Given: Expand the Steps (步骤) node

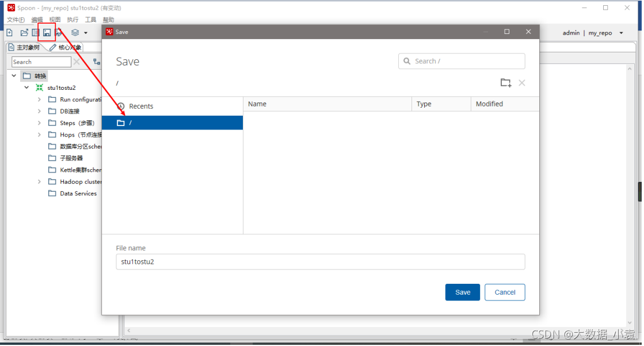Looking at the screenshot, I should point(40,123).
